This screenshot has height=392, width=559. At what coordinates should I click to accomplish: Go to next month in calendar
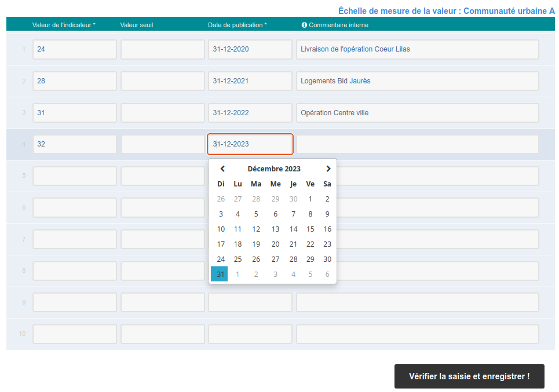click(x=328, y=168)
